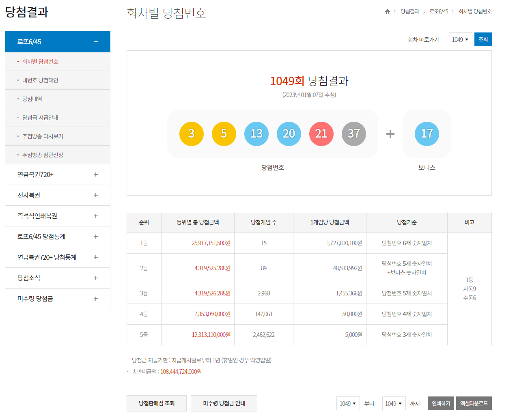Open the start round 1049 dropdown before 부터

point(348,403)
